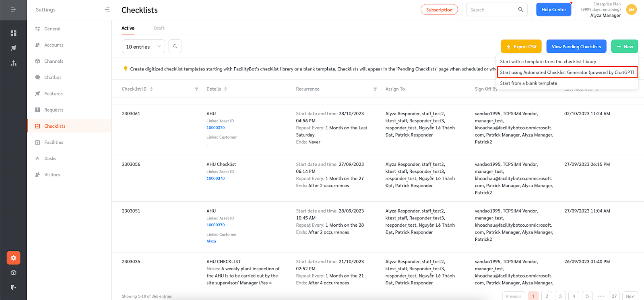The height and width of the screenshot is (300, 644).
Task: Go to page 5
Action: click(587, 296)
